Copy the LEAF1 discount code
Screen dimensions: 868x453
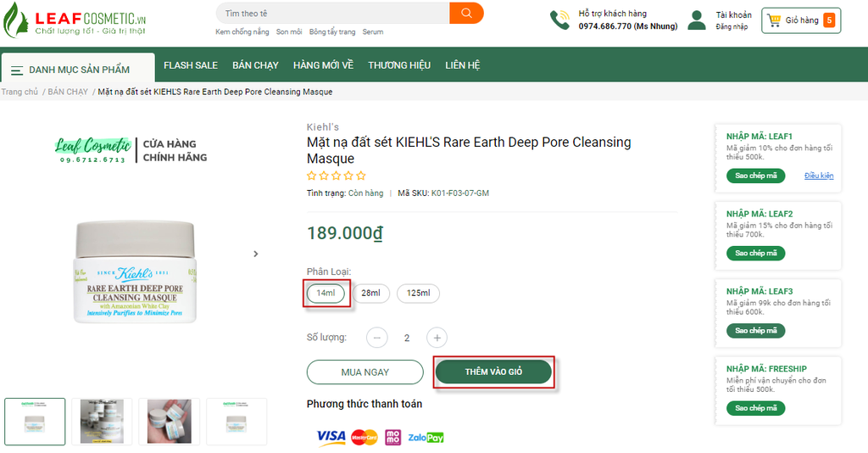coord(755,176)
